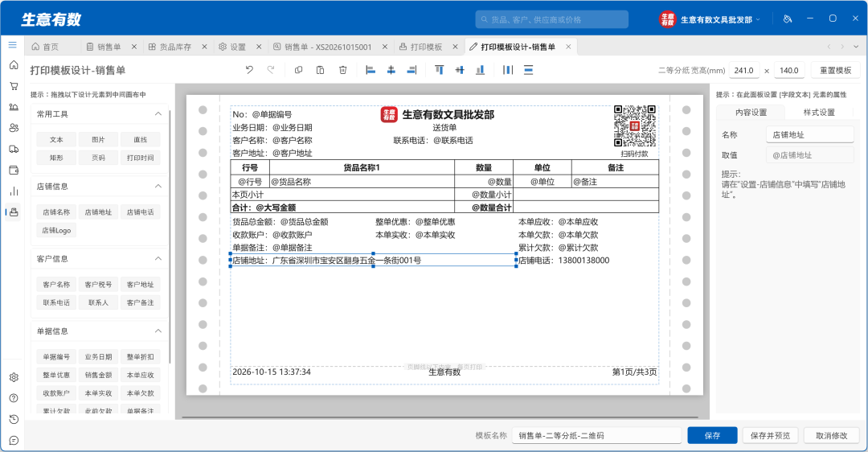Open the delivery truck icon in the sidebar
The height and width of the screenshot is (452, 868).
[x=14, y=149]
